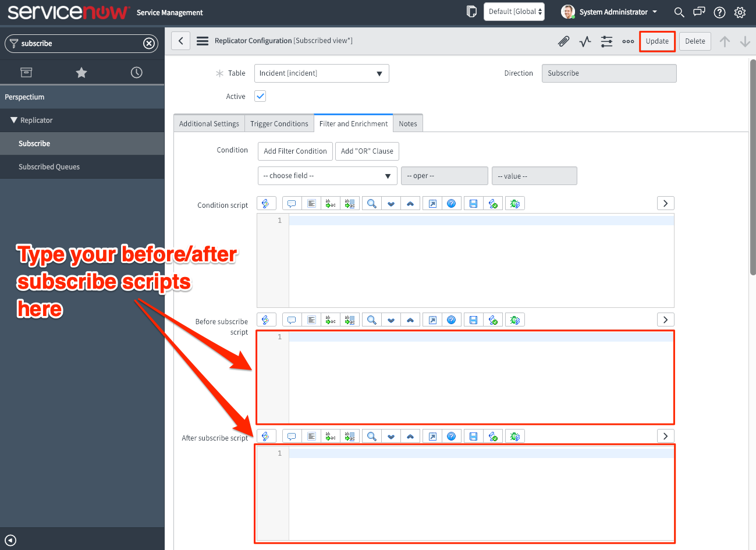Open the oper dropdown
This screenshot has width=756, height=550.
445,176
